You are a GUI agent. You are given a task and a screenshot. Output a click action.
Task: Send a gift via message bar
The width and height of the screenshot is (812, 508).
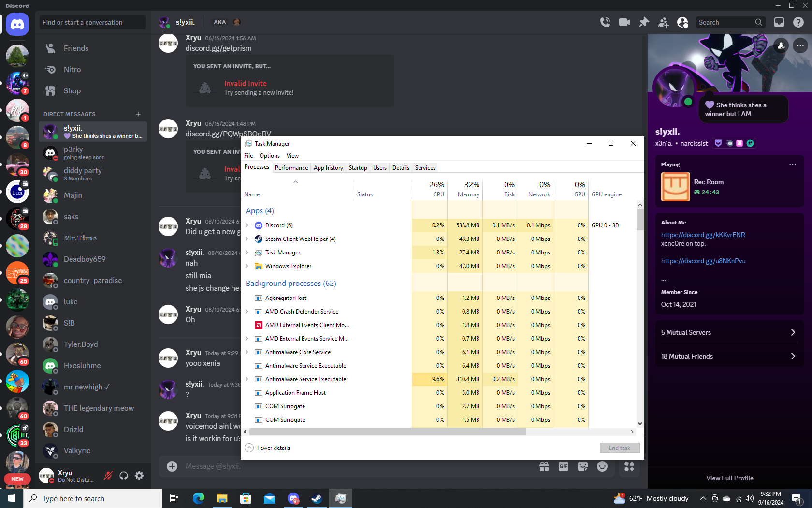point(544,466)
